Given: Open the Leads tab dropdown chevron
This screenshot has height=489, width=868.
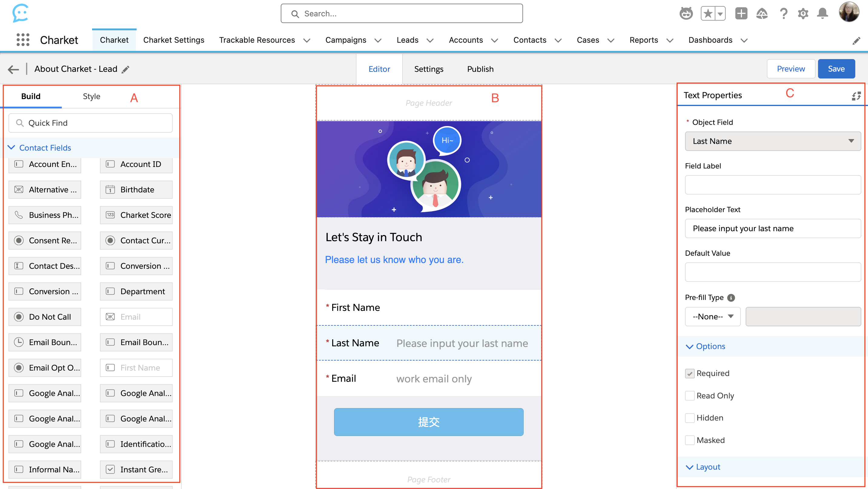Looking at the screenshot, I should click(x=430, y=40).
